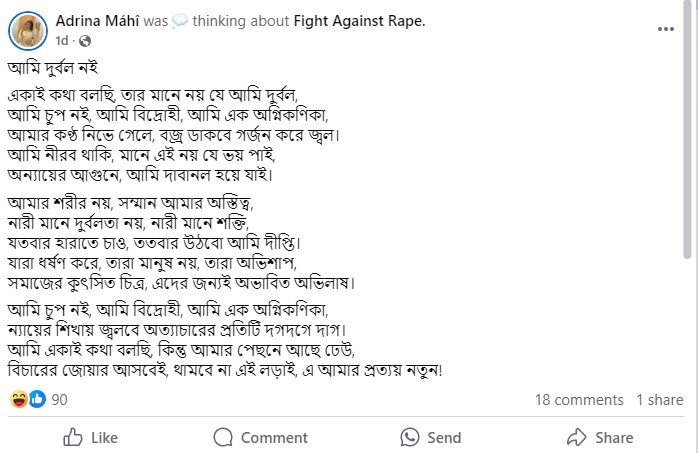
Task: Share the post using arrow button
Action: [x=600, y=437]
